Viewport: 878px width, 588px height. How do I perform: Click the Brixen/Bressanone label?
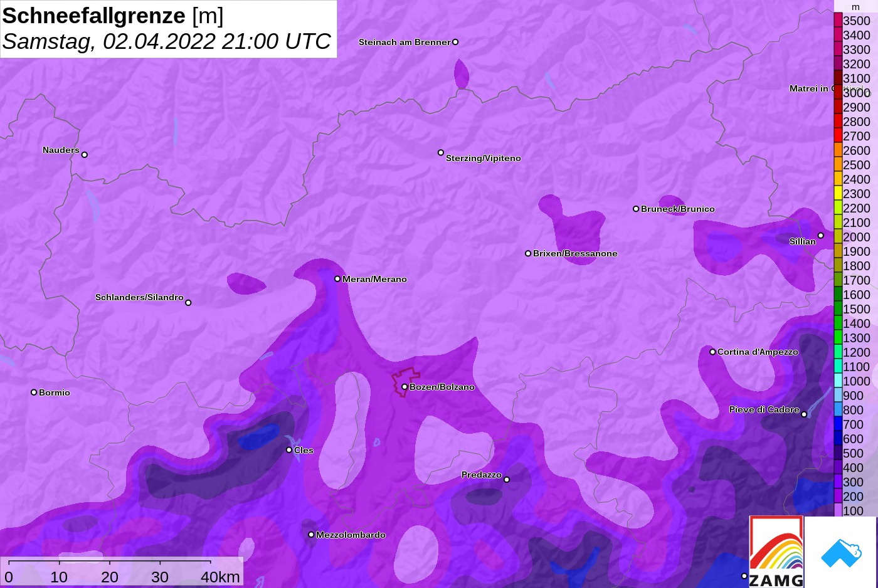click(575, 253)
